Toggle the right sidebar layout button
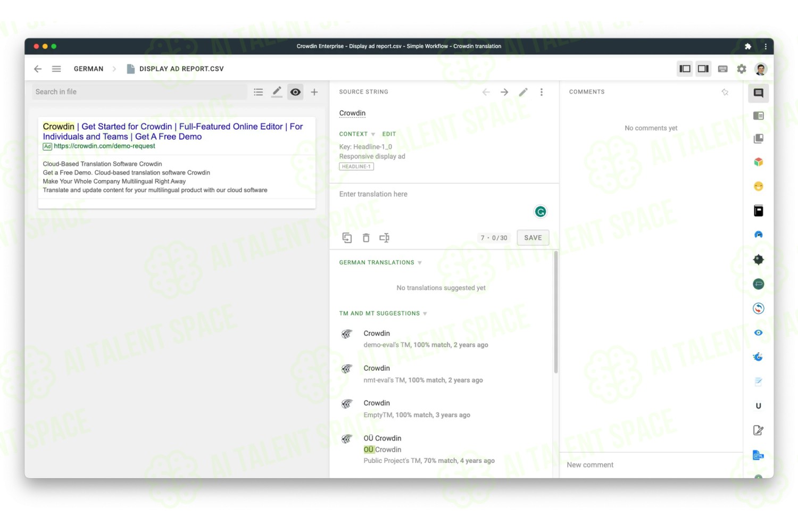Viewport: 798px width, 532px height. click(x=703, y=69)
